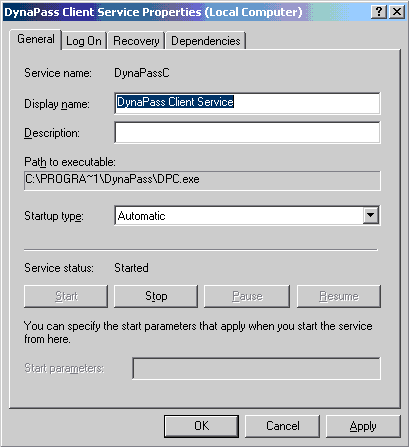Click the dialog title bar
This screenshot has height=447, width=409.
pyautogui.click(x=187, y=12)
